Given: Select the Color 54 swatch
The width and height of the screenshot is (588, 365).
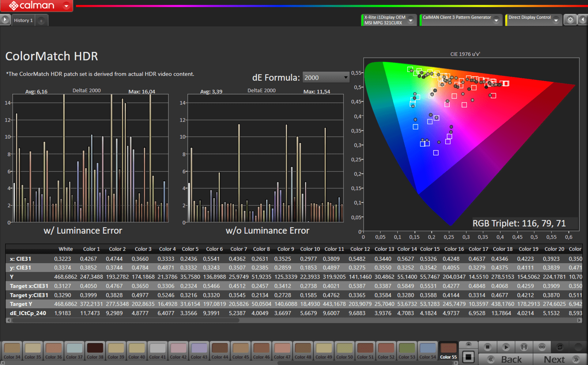Looking at the screenshot, I should (428, 351).
